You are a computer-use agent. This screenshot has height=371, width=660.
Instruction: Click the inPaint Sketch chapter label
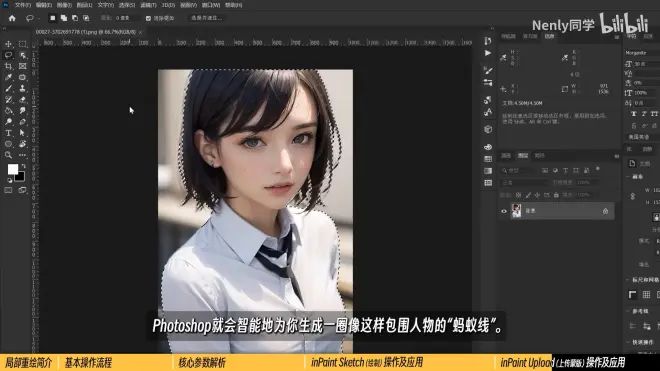click(367, 362)
